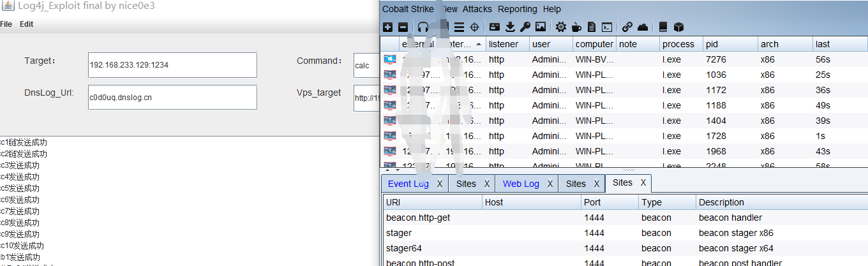Image resolution: width=868 pixels, height=266 pixels.
Task: Sort sites by the URI column header
Action: click(x=433, y=202)
